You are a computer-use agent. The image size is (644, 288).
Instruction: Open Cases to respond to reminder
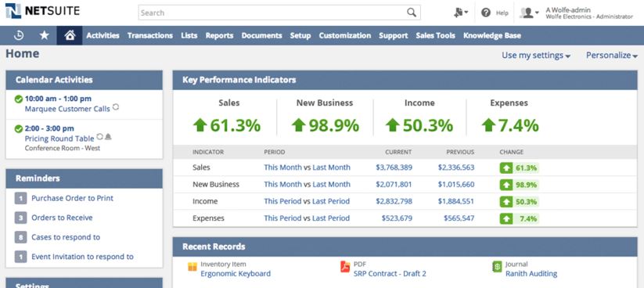click(x=66, y=237)
